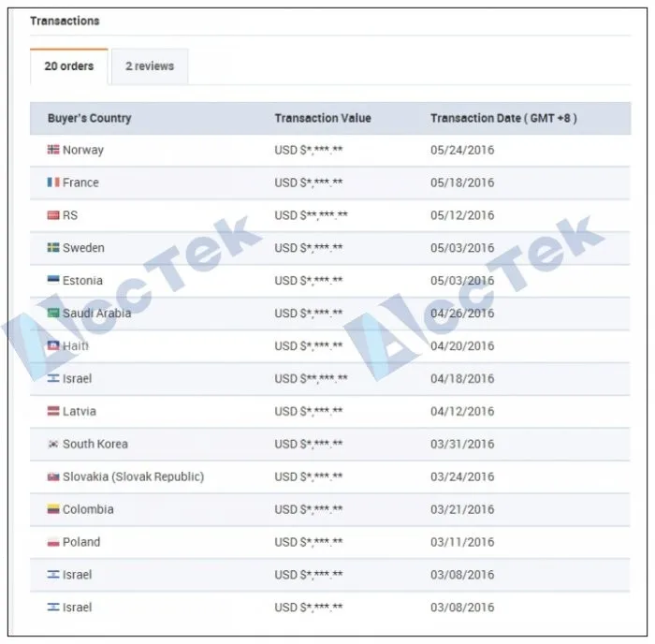This screenshot has width=655, height=644.
Task: Click the Slovakia flag icon
Action: pos(53,476)
